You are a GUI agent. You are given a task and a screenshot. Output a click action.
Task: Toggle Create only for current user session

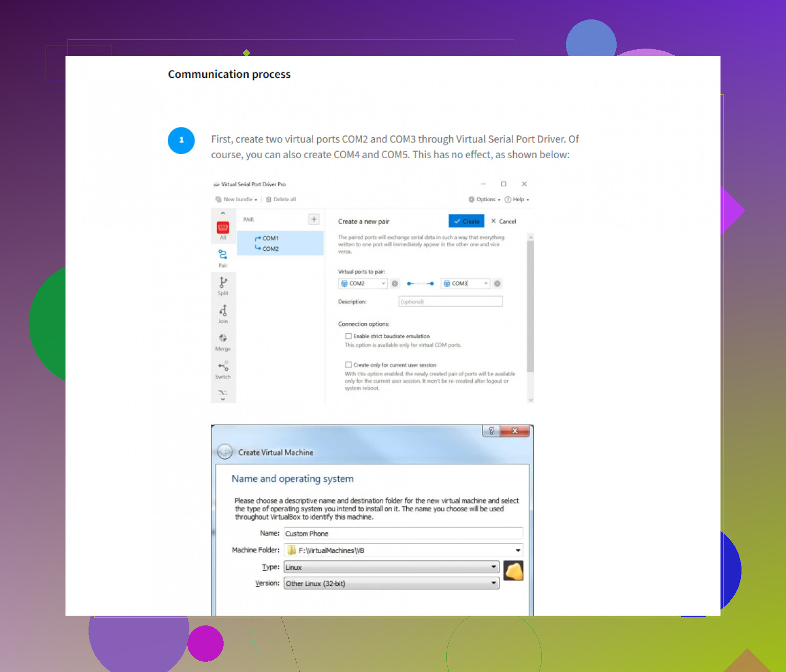[x=348, y=365]
